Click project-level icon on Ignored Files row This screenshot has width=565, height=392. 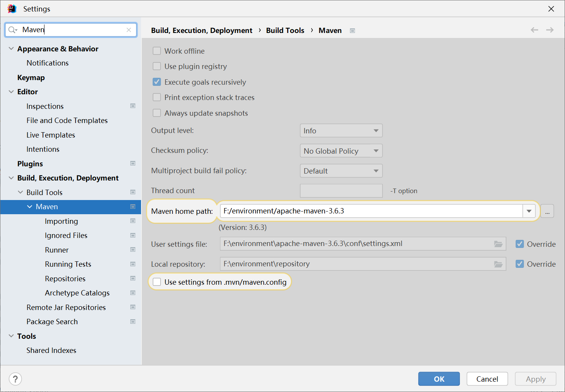point(133,236)
